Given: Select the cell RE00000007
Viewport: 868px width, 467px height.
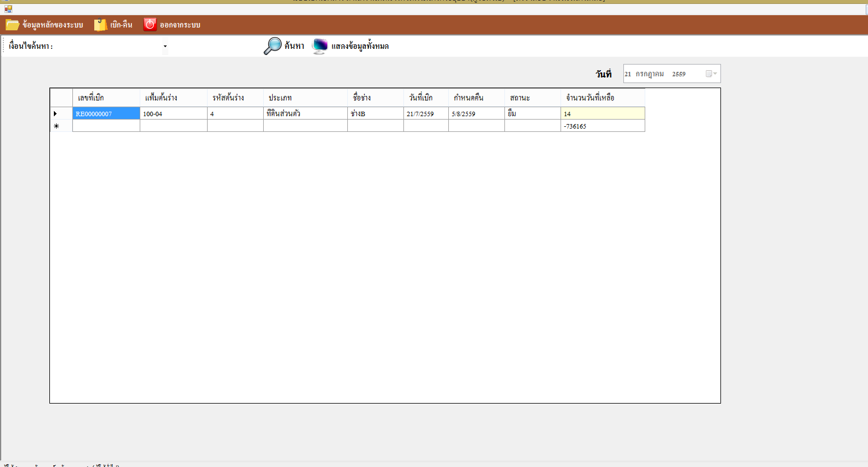Looking at the screenshot, I should click(106, 113).
